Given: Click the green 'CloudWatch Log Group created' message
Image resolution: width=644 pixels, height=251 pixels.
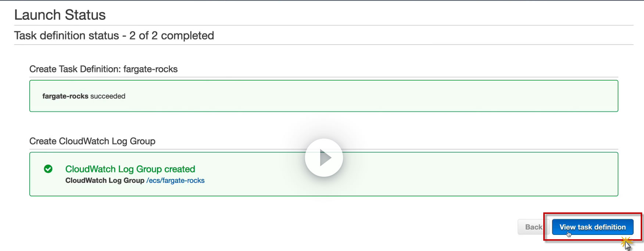Looking at the screenshot, I should (130, 169).
